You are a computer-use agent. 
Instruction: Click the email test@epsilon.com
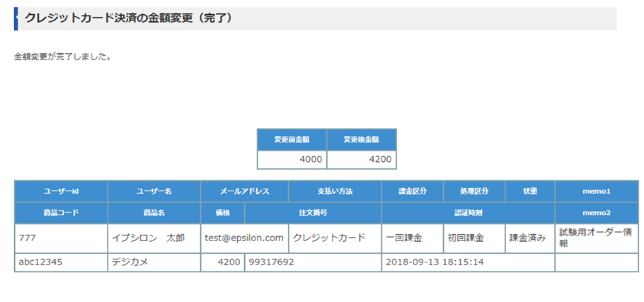tap(244, 238)
